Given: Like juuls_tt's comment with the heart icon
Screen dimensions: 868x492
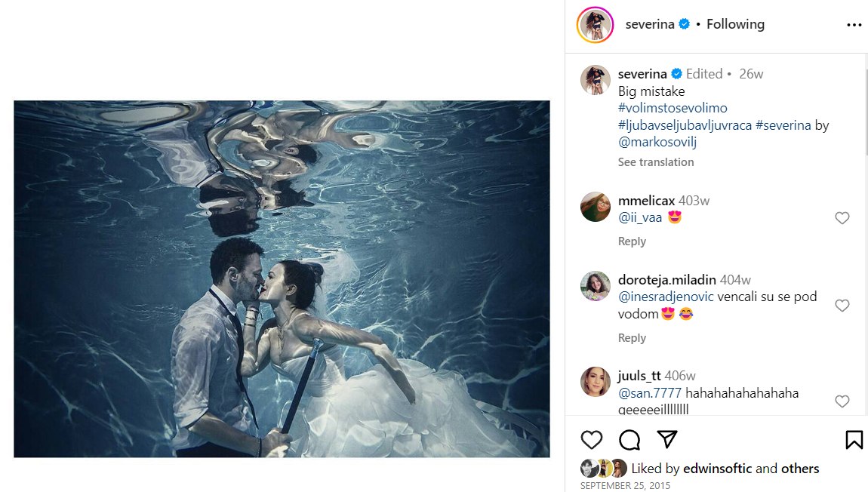Looking at the screenshot, I should point(842,401).
